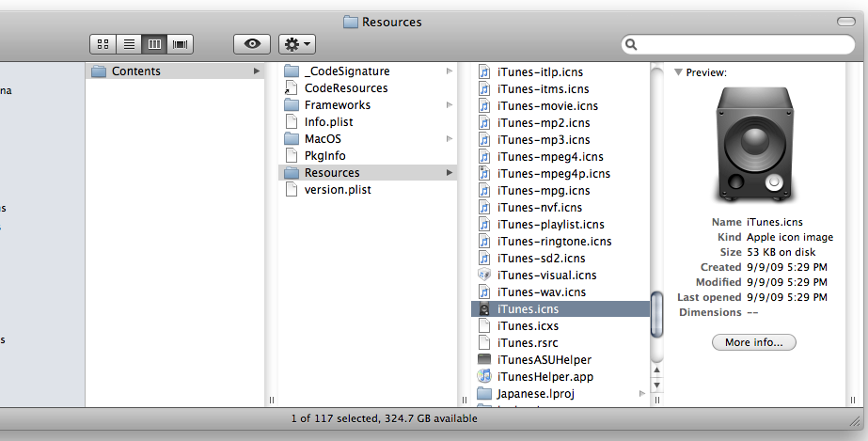
Task: Select the Frameworks folder icon
Action: tap(292, 104)
